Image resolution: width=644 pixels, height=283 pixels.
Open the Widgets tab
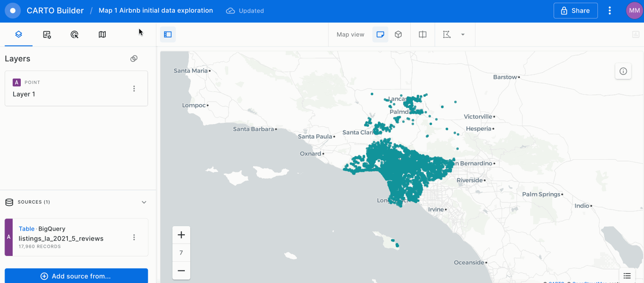tap(47, 34)
